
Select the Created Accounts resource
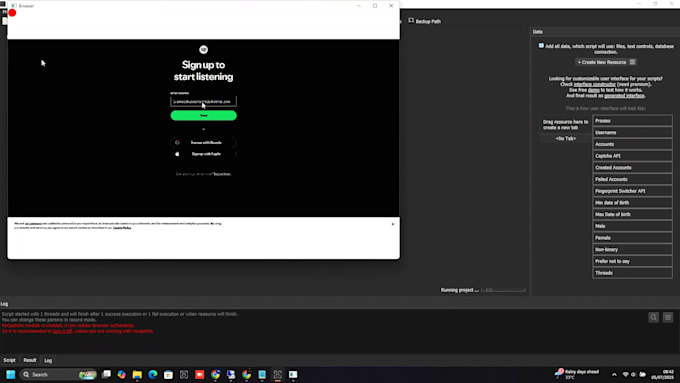click(x=632, y=167)
